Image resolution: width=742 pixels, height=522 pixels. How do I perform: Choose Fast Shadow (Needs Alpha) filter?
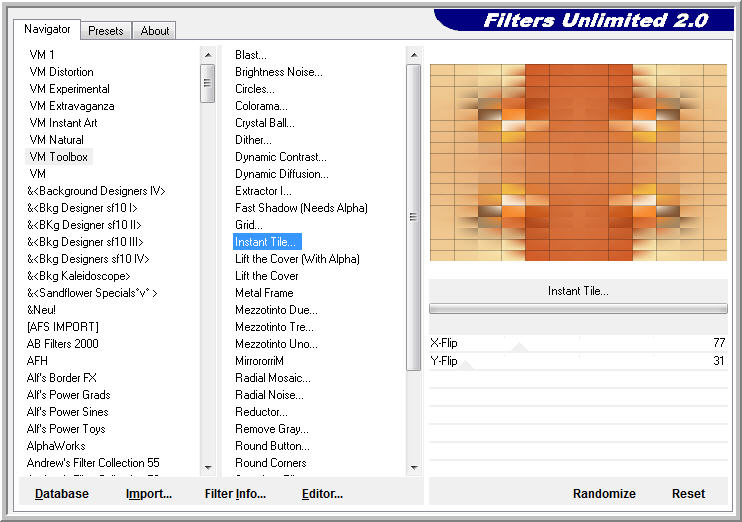pyautogui.click(x=301, y=208)
